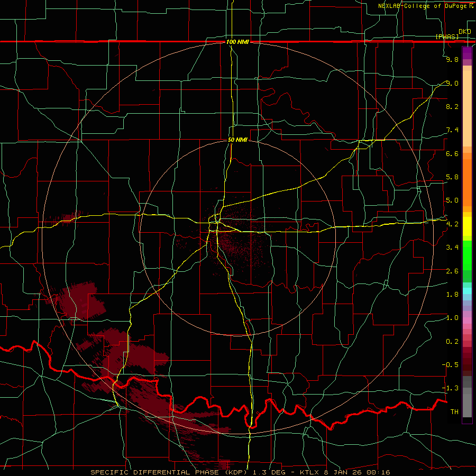Click the -1.3 scale value
The image size is (476, 476).
[450, 388]
